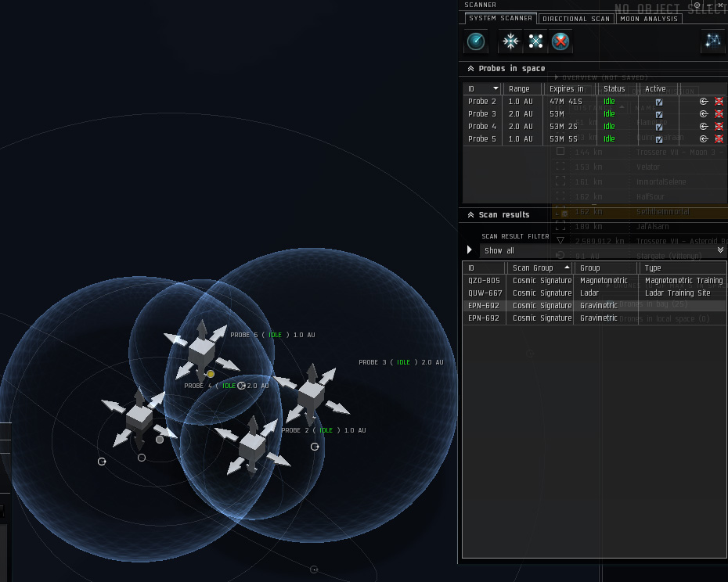The height and width of the screenshot is (582, 728).
Task: Click the Ladar Training Site type cell
Action: coord(677,293)
